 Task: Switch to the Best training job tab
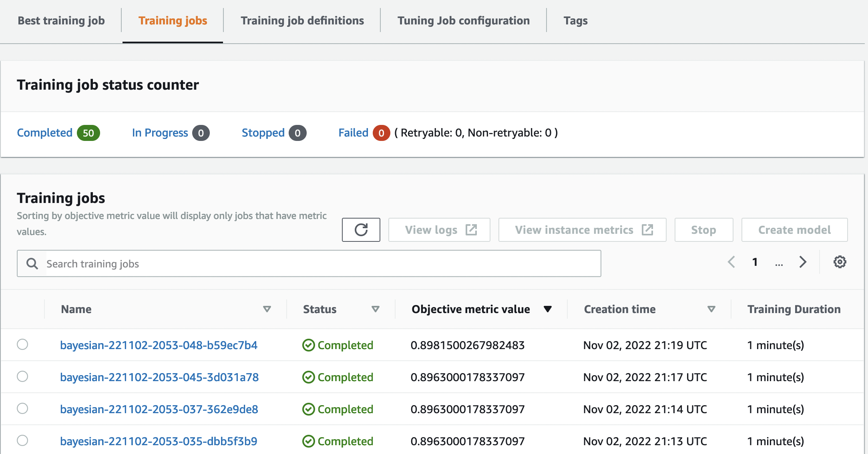61,20
